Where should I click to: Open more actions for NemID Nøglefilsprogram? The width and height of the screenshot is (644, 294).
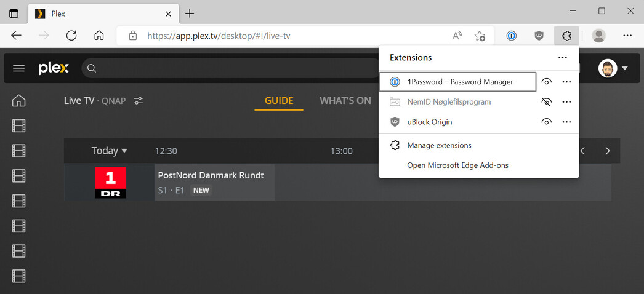click(567, 101)
